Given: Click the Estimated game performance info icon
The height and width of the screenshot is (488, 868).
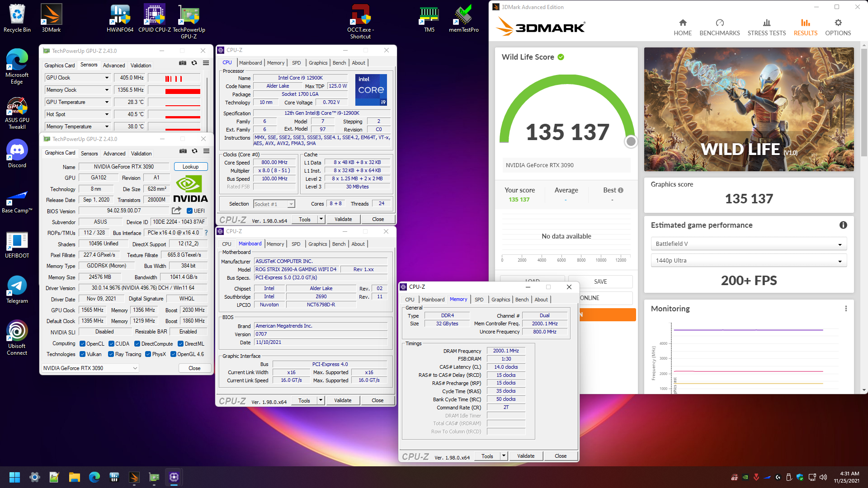Looking at the screenshot, I should click(843, 225).
